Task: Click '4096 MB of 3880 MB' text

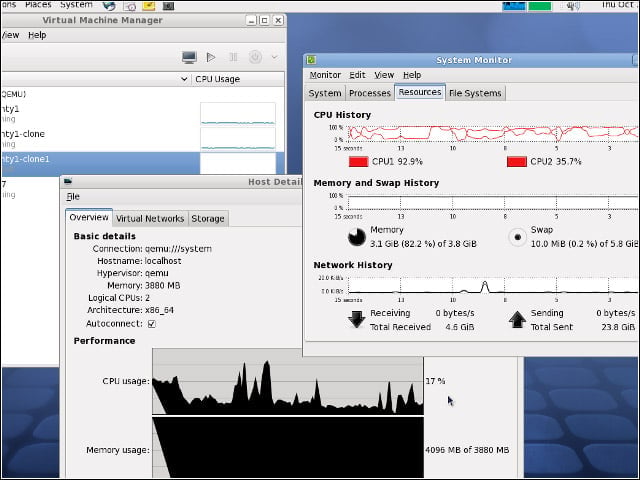Action: pyautogui.click(x=467, y=450)
